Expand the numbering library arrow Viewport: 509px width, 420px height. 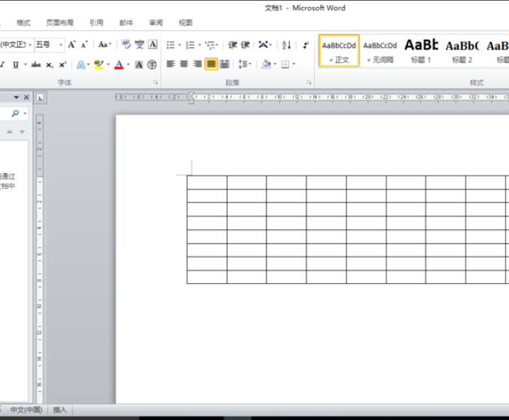pyautogui.click(x=199, y=45)
